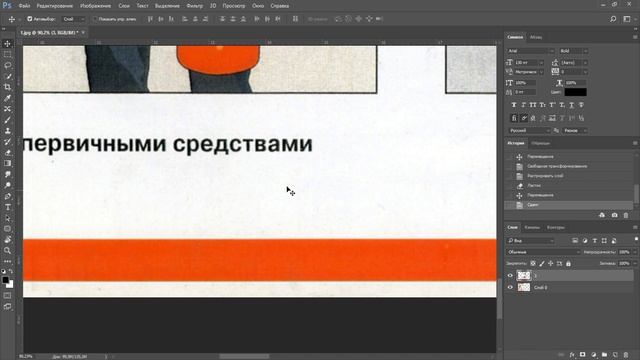Viewport: 640px width, 360px height.
Task: Click the horizontal canvas scrollbar
Action: pos(244,356)
